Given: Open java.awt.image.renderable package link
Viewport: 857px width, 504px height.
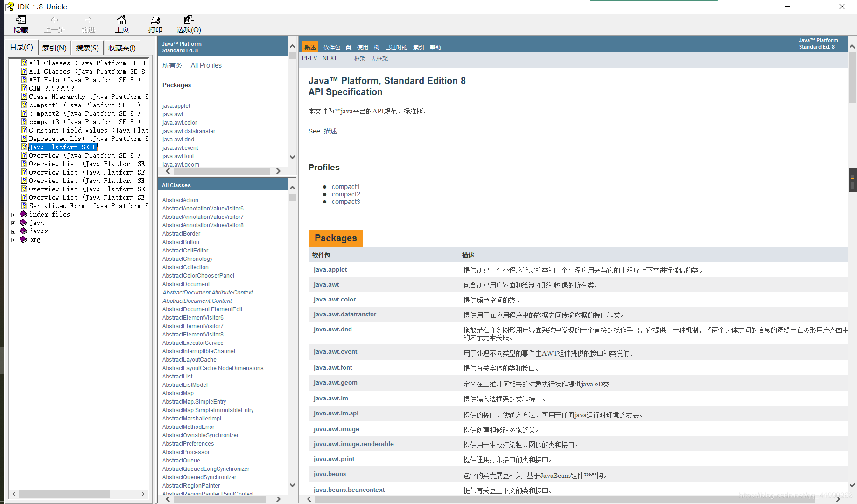Looking at the screenshot, I should 354,444.
